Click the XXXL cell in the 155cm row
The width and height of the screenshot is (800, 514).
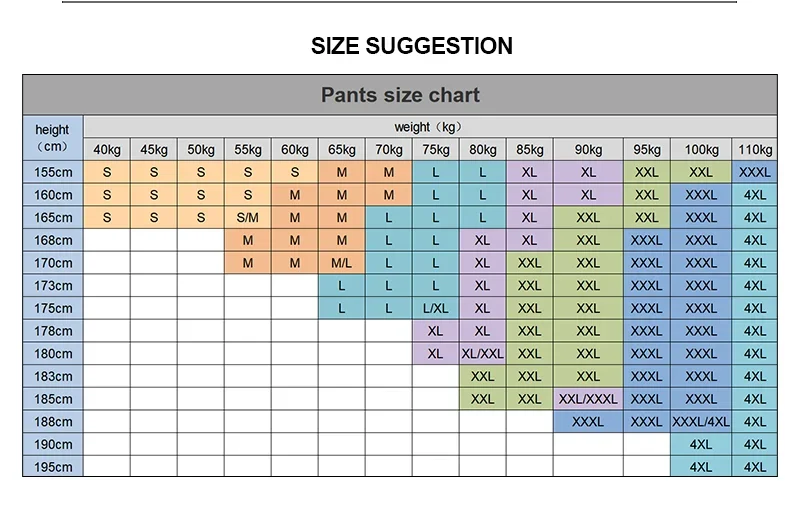coord(755,172)
